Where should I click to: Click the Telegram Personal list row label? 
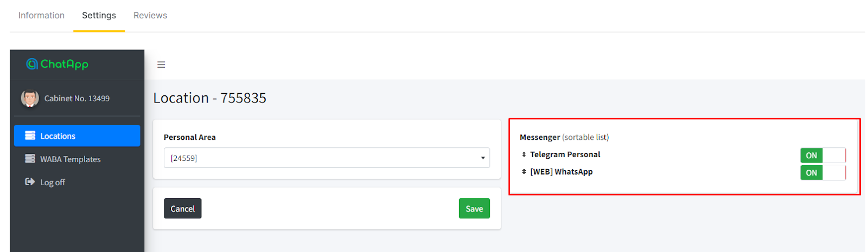pyautogui.click(x=565, y=154)
